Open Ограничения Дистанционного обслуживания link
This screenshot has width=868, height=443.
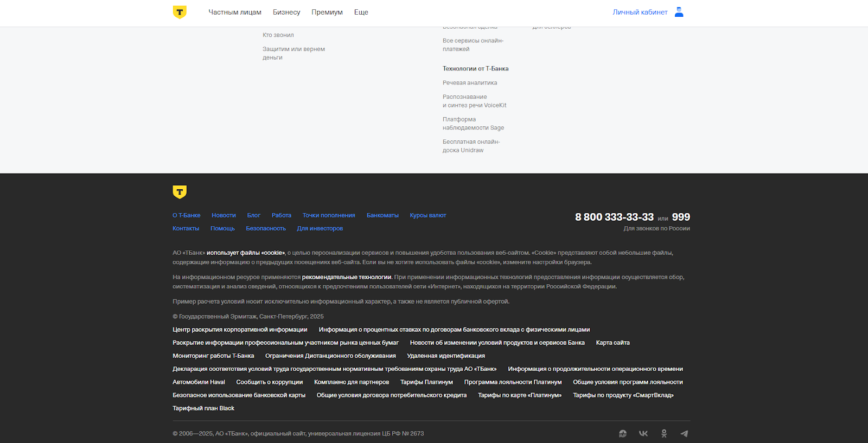click(330, 356)
